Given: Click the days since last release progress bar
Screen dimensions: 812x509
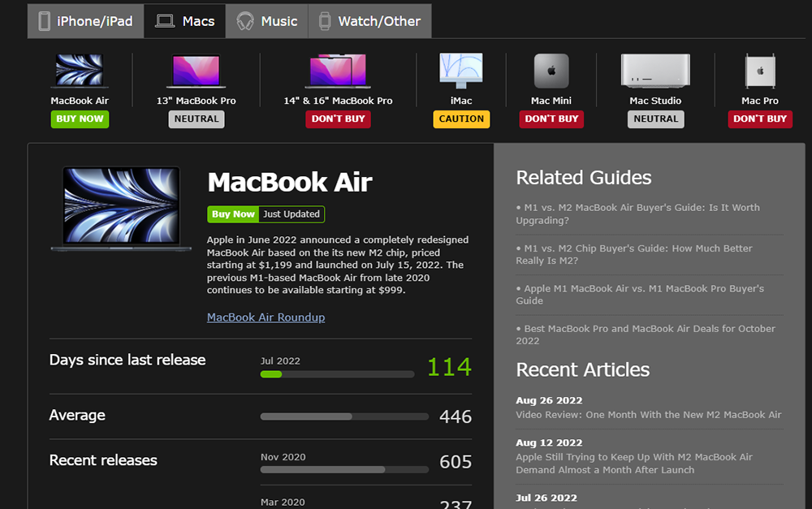Looking at the screenshot, I should tap(337, 374).
